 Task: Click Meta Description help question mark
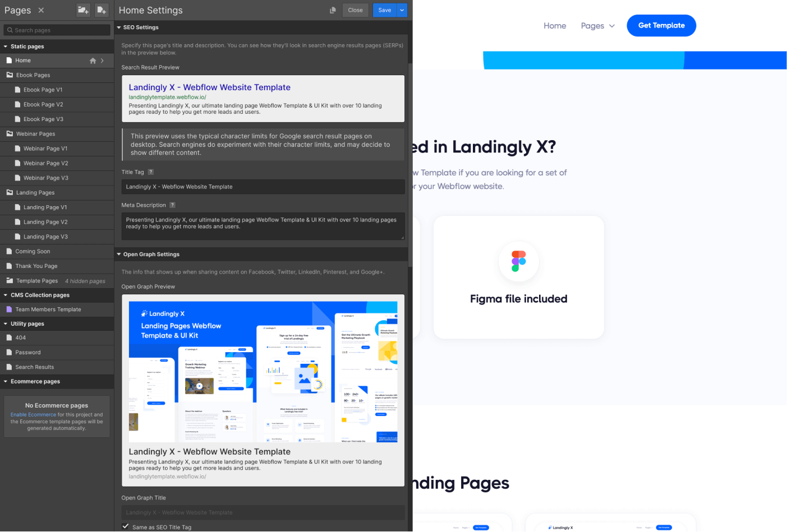pos(172,205)
